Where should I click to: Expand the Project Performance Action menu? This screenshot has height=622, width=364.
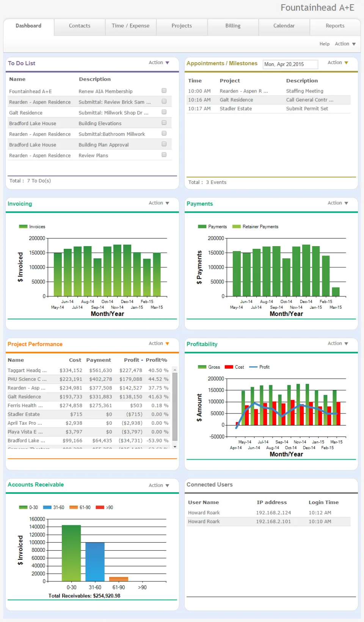pyautogui.click(x=158, y=343)
